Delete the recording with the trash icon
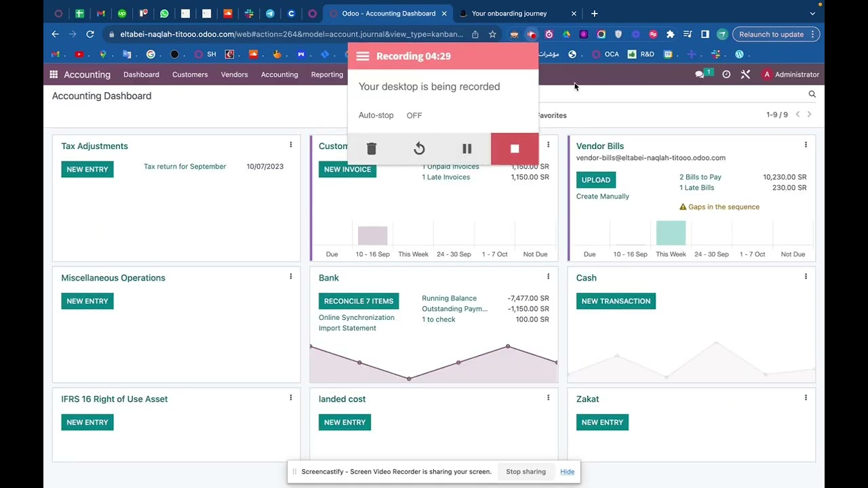This screenshot has width=868, height=488. click(x=372, y=148)
